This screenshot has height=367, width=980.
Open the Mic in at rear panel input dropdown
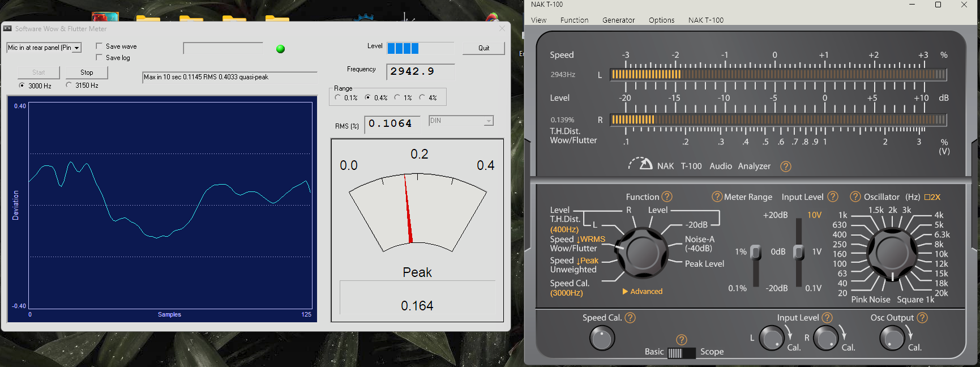(x=44, y=48)
